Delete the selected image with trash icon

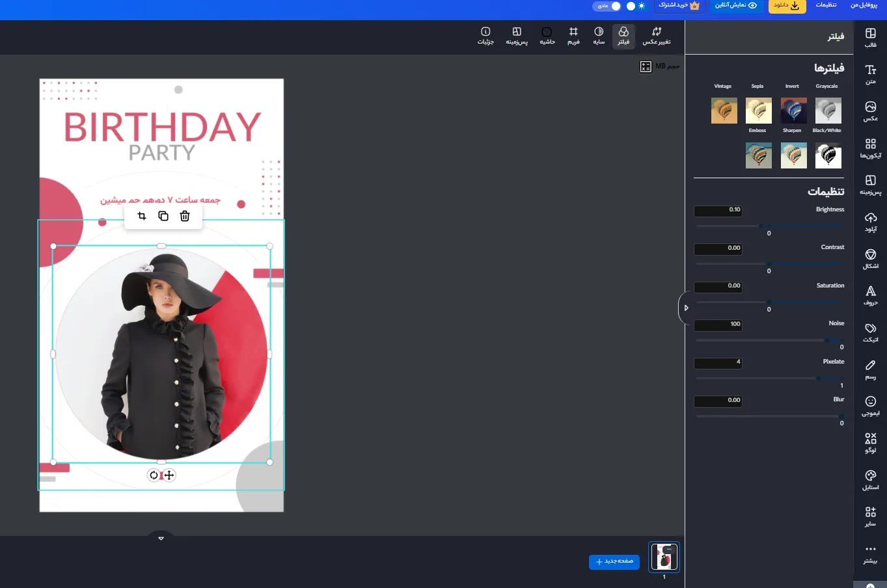pyautogui.click(x=185, y=216)
